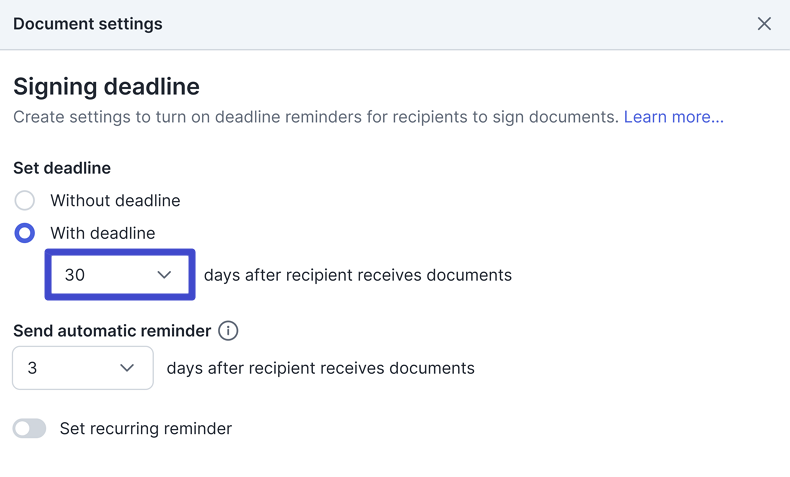Click the chevron arrow in the 30-day dropdown
The width and height of the screenshot is (790, 477).
pos(164,275)
